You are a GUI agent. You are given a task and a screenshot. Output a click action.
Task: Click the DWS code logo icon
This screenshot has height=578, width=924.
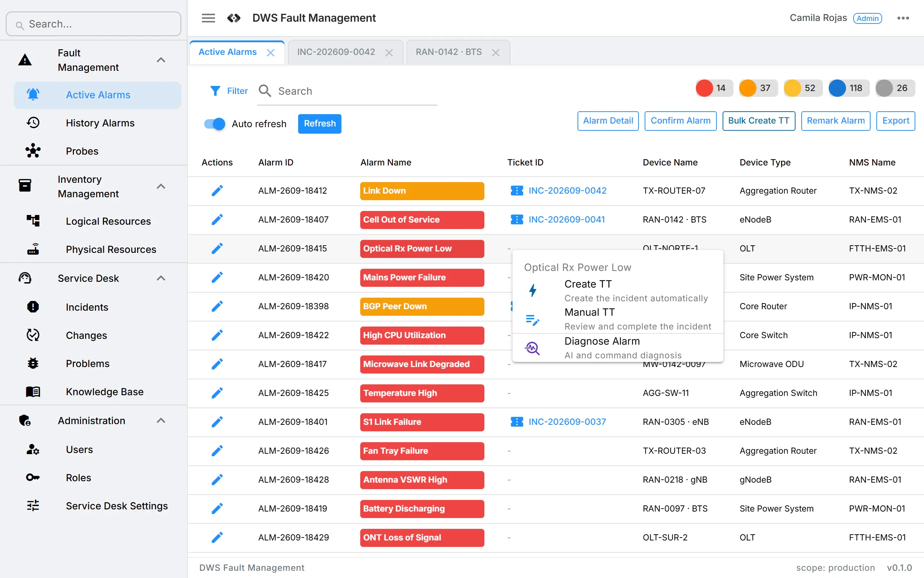click(x=234, y=18)
